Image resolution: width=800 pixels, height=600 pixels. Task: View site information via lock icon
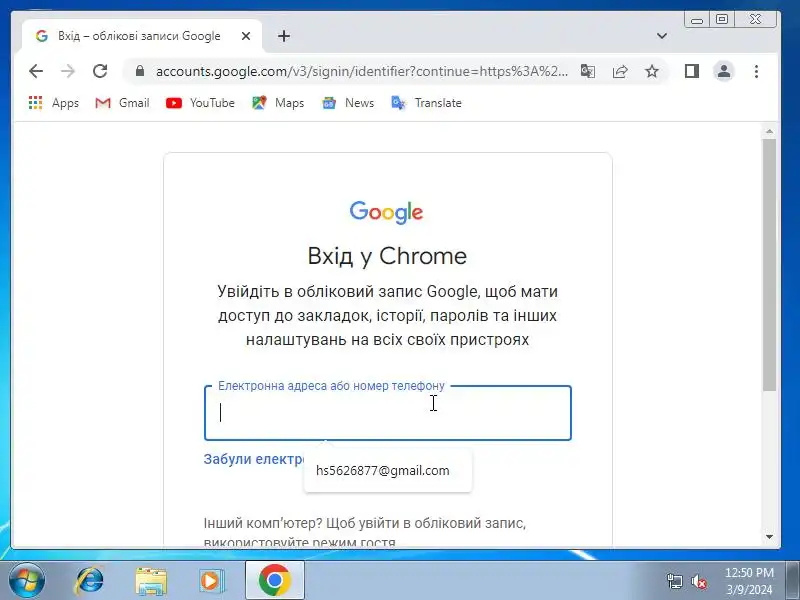(x=140, y=71)
